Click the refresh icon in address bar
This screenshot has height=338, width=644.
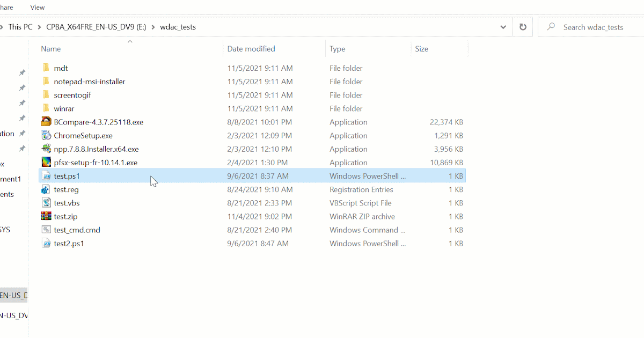522,26
